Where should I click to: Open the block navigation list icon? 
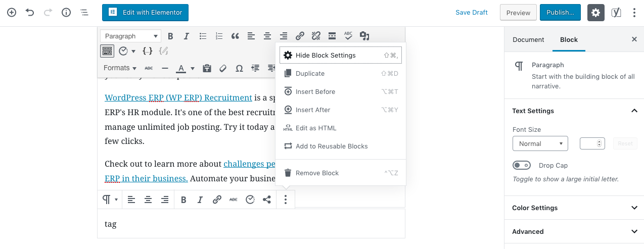click(84, 13)
